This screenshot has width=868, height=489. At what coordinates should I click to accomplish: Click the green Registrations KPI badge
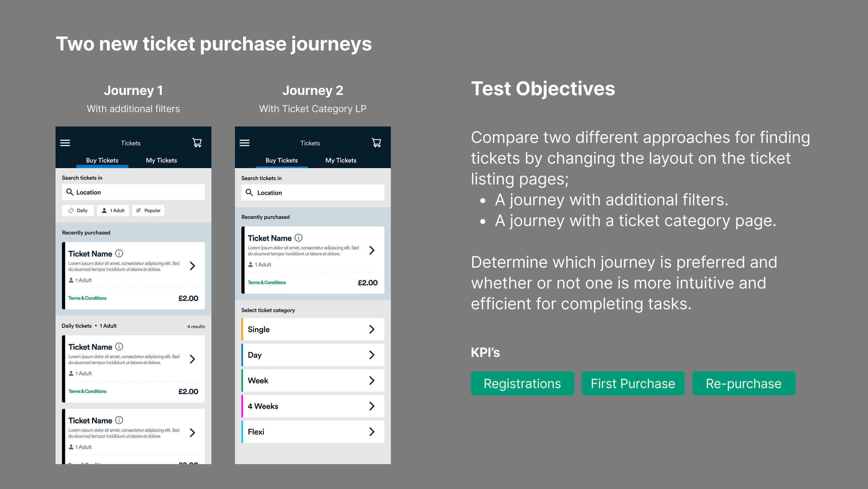522,383
